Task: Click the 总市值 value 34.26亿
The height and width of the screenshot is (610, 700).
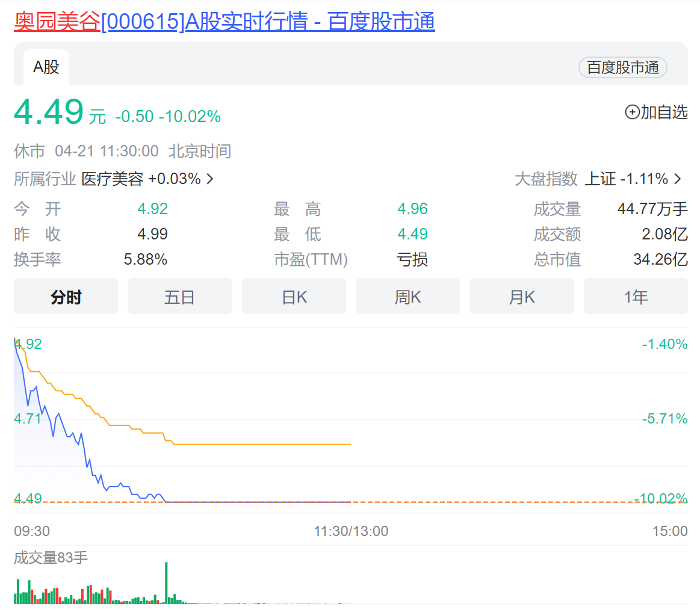Action: click(x=661, y=259)
